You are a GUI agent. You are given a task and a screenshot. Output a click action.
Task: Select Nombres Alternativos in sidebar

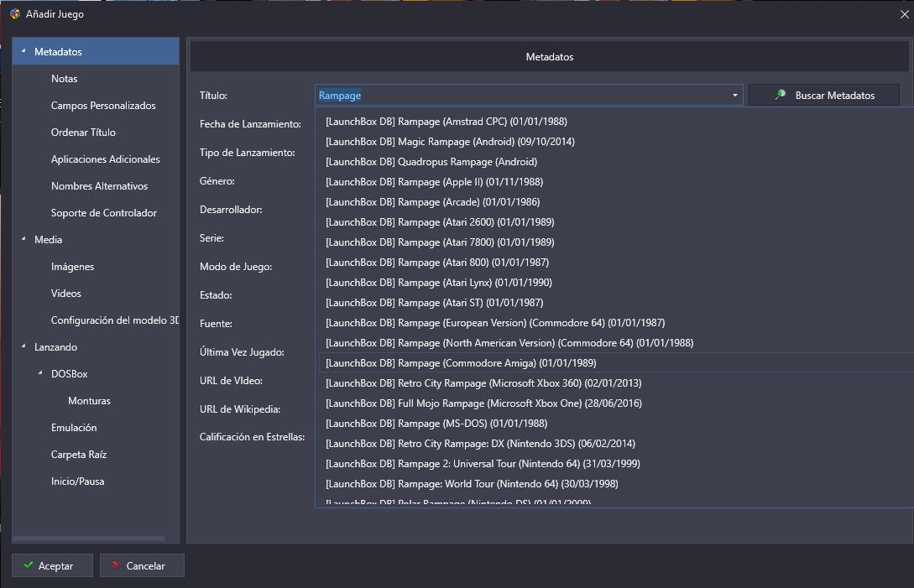tap(100, 186)
